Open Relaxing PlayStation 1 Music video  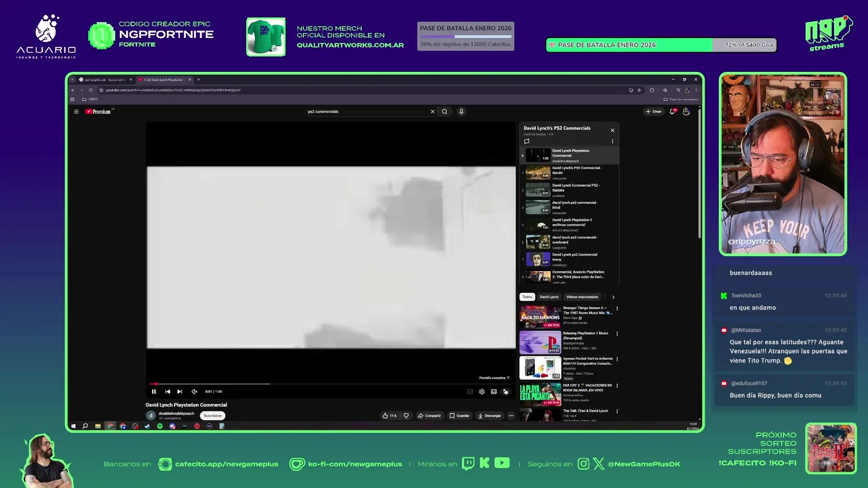[566, 342]
